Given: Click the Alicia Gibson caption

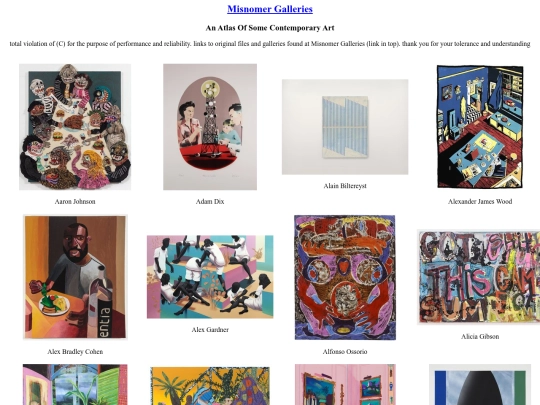Looking at the screenshot, I should 480,336.
